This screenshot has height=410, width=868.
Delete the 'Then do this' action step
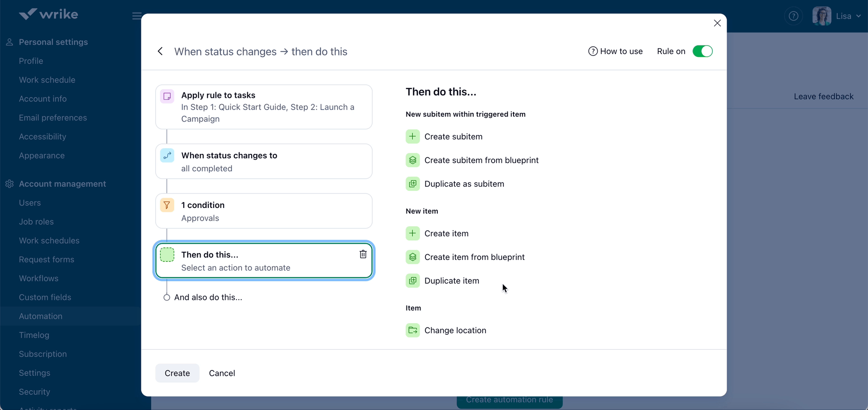tap(363, 254)
